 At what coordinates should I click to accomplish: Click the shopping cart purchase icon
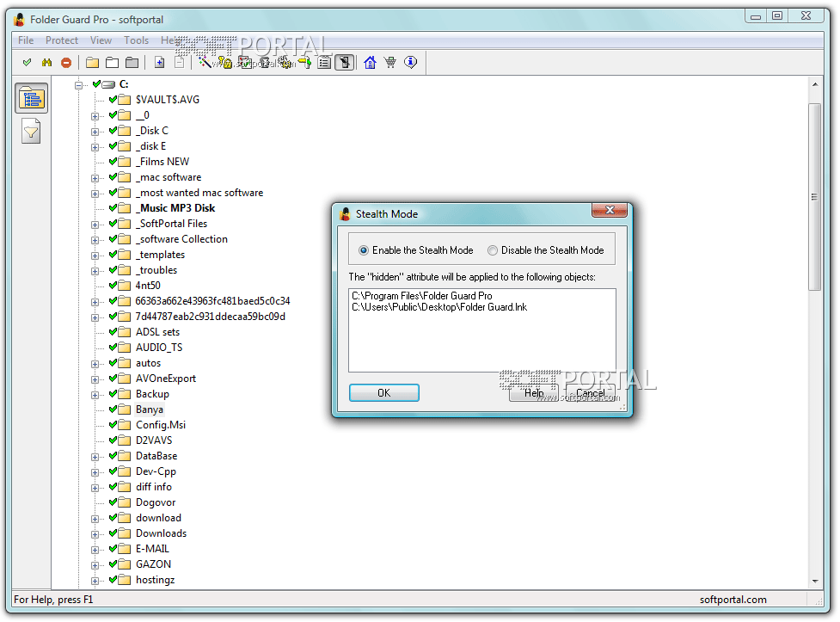click(x=390, y=63)
